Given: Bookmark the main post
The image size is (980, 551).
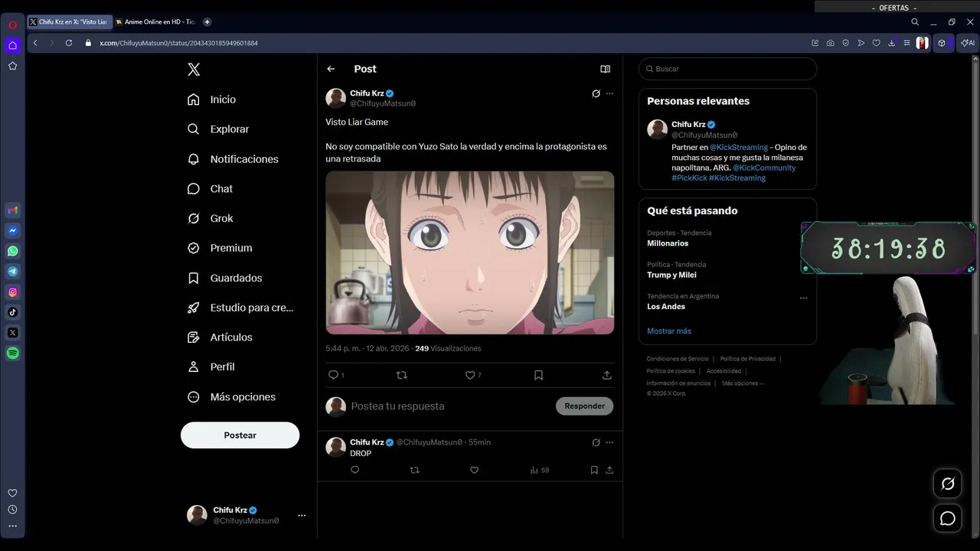Looking at the screenshot, I should 538,375.
